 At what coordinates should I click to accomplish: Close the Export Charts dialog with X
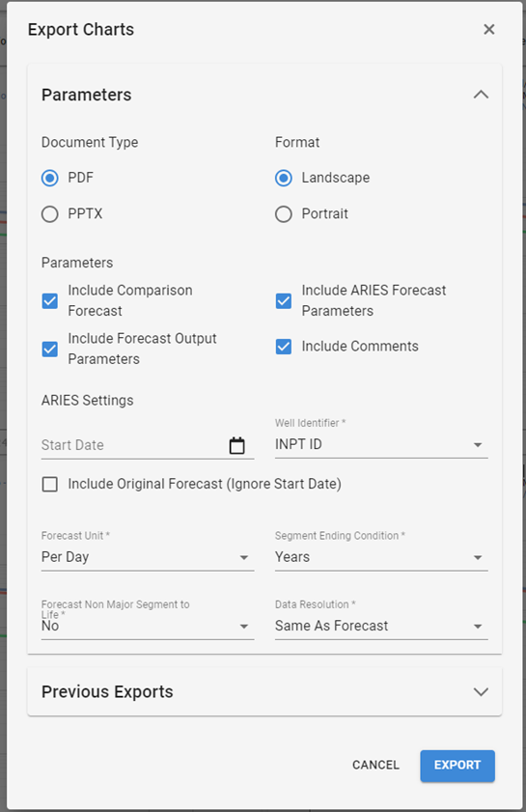click(489, 30)
